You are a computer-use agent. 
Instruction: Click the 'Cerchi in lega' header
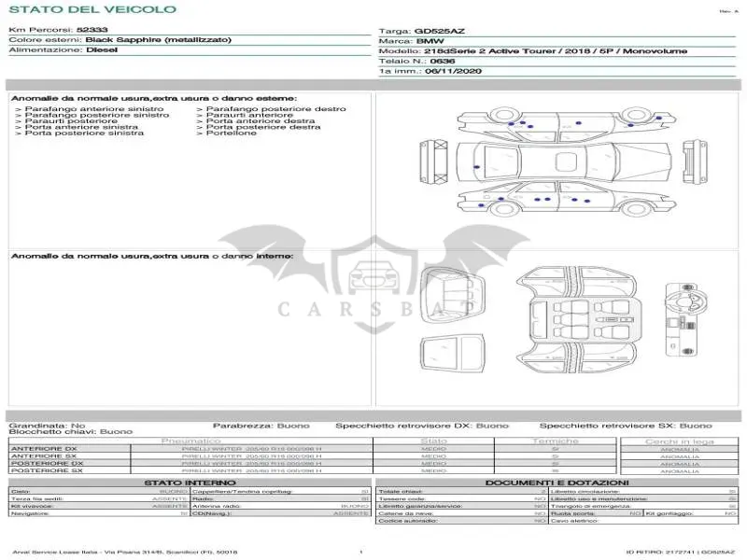[680, 441]
